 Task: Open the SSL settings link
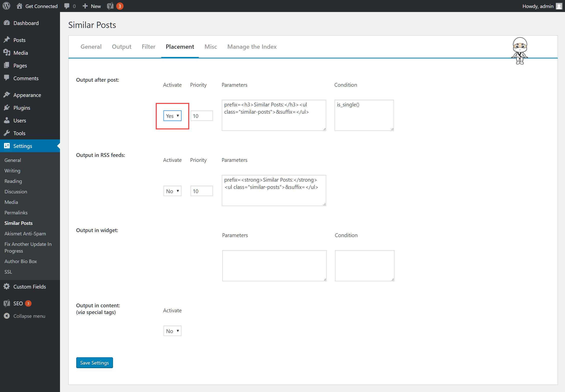[x=8, y=272]
